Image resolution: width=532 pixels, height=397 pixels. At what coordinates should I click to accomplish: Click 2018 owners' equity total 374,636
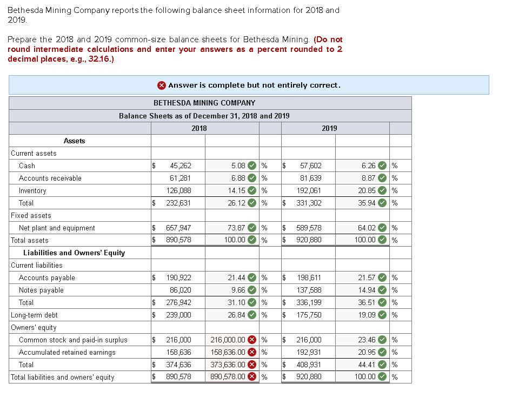point(178,365)
